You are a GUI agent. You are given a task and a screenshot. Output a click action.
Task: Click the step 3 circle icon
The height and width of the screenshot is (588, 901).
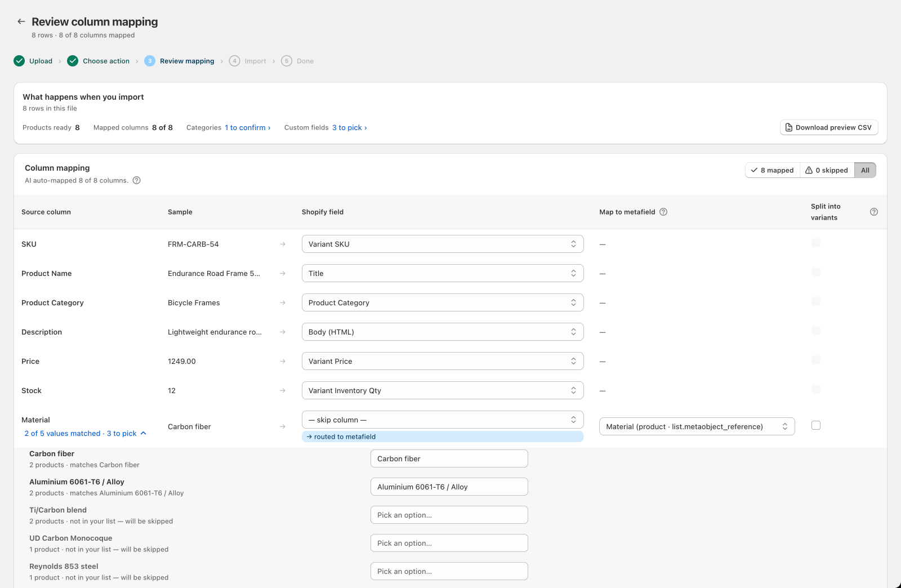[x=150, y=61]
